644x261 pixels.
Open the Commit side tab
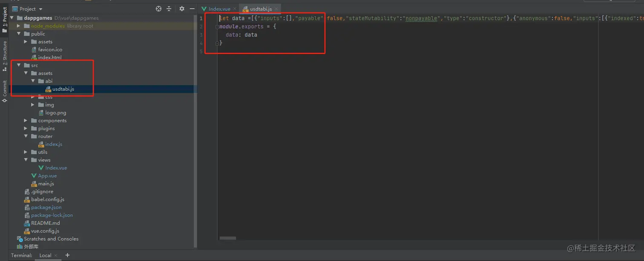5,91
